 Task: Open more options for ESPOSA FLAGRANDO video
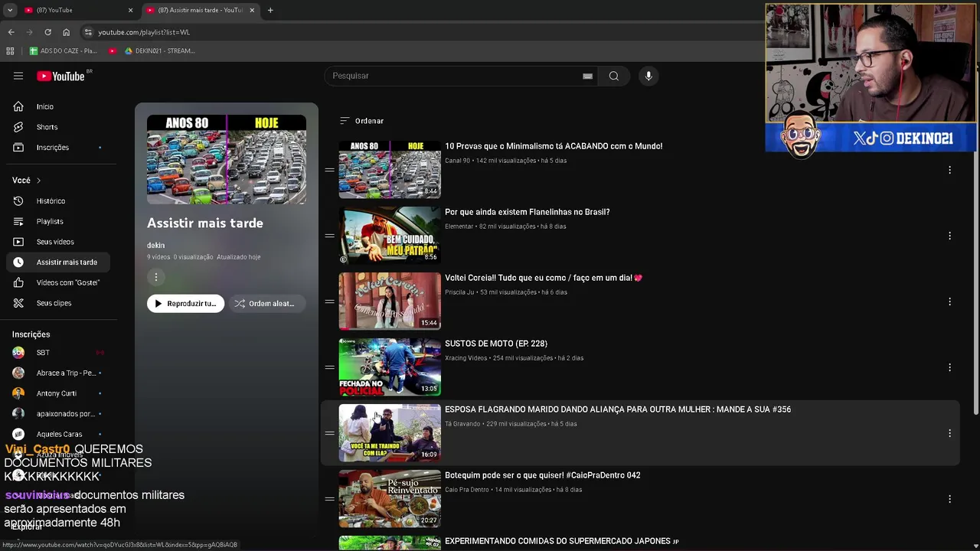pos(949,433)
